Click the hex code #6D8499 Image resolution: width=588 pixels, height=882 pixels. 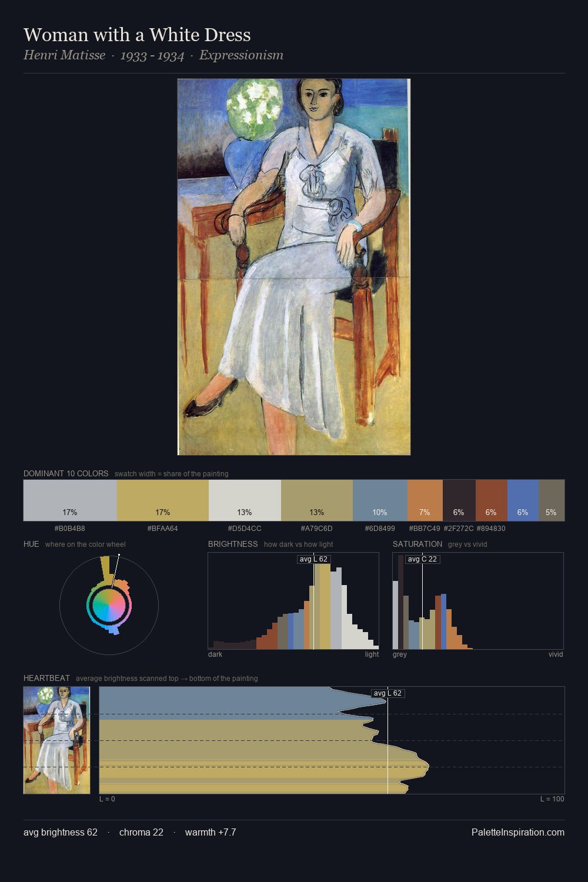pos(380,528)
